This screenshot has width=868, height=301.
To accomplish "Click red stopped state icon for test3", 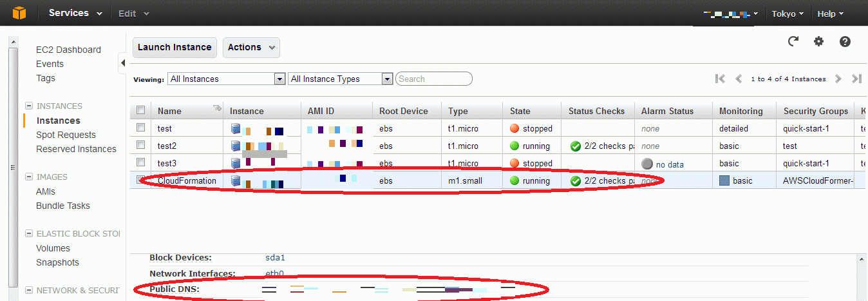I will tap(514, 163).
